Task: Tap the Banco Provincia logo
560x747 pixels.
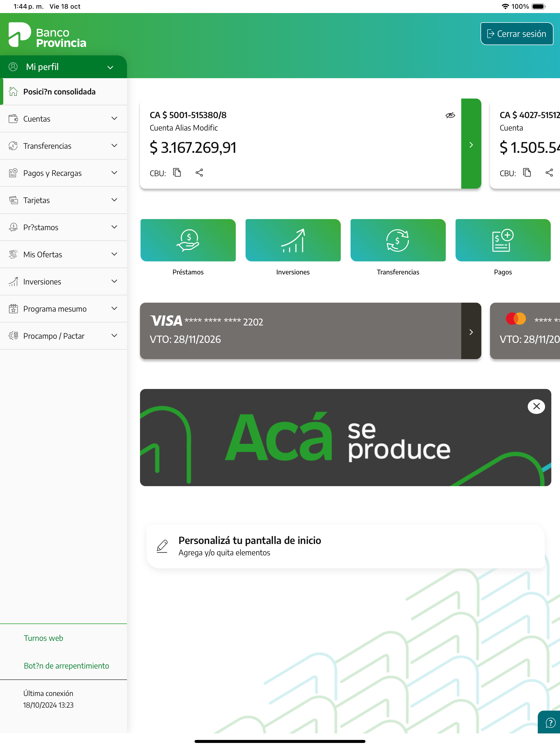Action: pos(47,35)
